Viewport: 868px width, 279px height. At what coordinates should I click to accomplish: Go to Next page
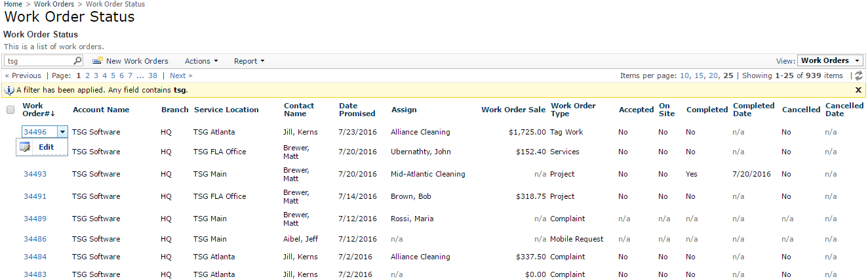pyautogui.click(x=180, y=75)
